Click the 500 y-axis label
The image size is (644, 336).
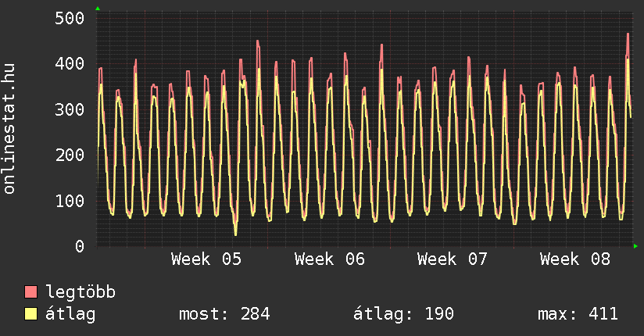[70, 18]
